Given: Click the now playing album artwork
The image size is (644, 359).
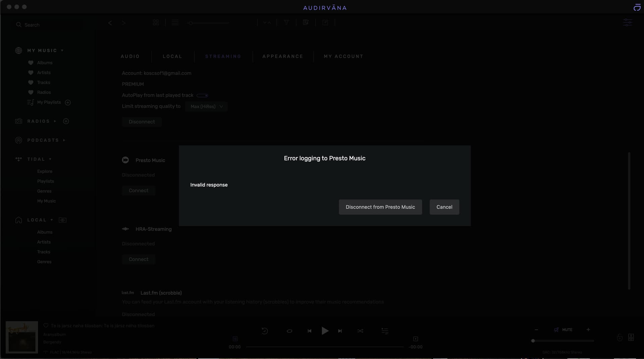Looking at the screenshot, I should [22, 337].
